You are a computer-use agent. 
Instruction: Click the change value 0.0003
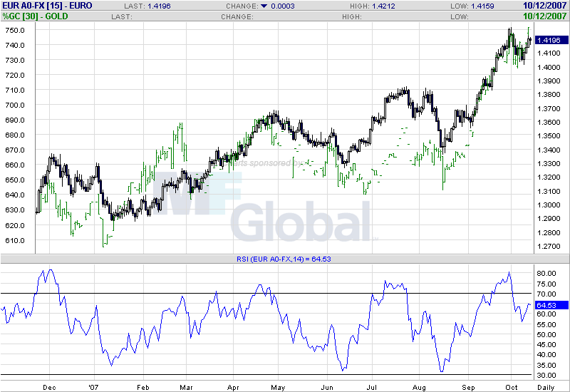(283, 6)
